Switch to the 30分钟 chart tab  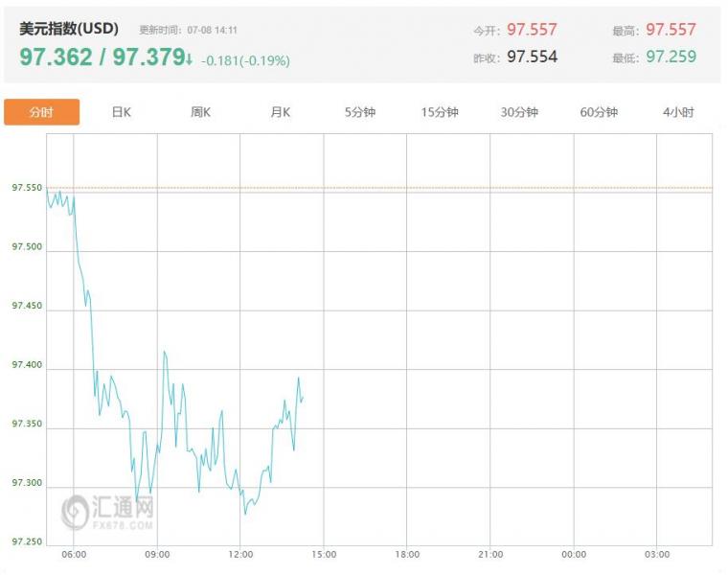pyautogui.click(x=519, y=112)
